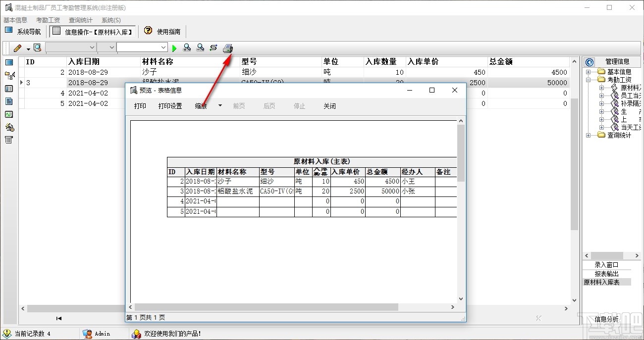
Task: Open the 考勤工资 menu
Action: [48, 20]
